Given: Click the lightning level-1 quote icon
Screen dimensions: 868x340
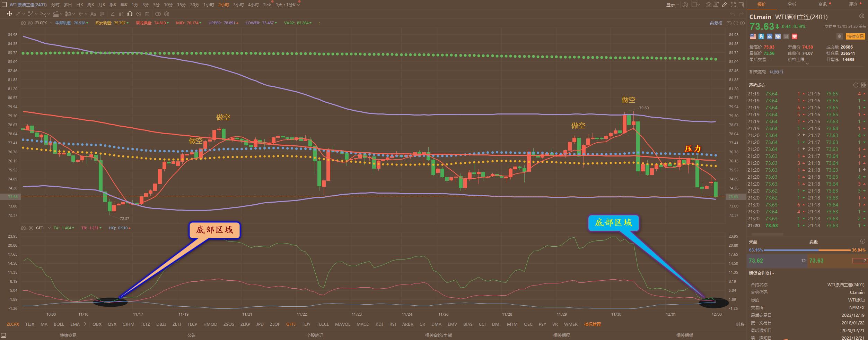Looking at the screenshot, I should [x=761, y=36].
